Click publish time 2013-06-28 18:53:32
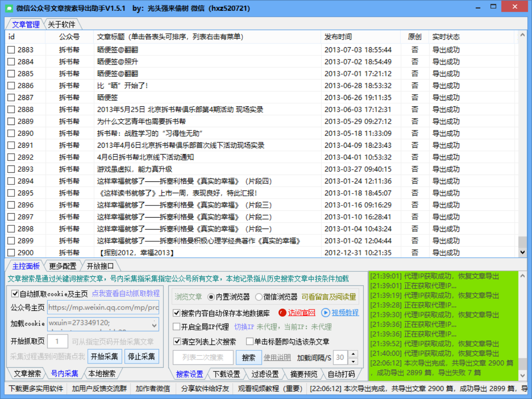The width and height of the screenshot is (532, 399). 358,86
